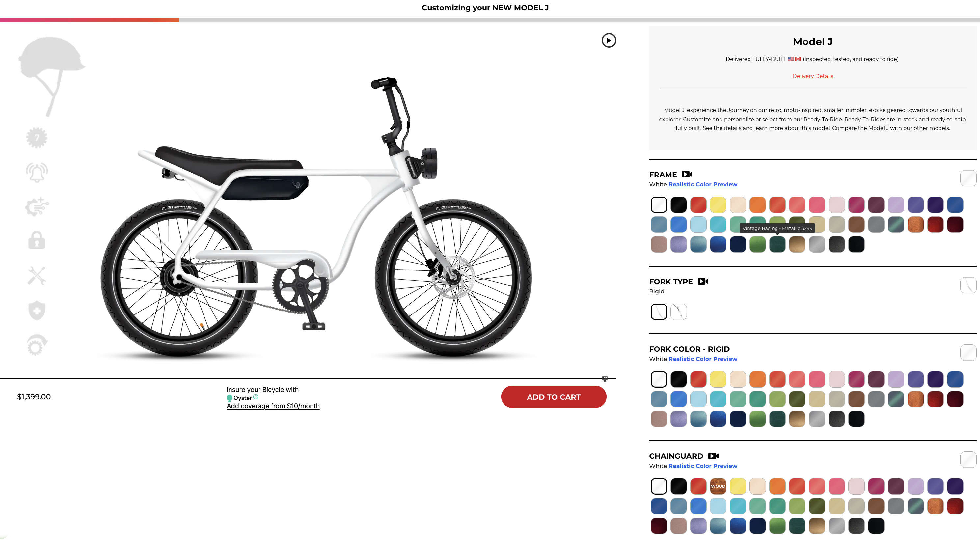Open Frame Realistic Color Preview link
The height and width of the screenshot is (544, 980).
pos(703,184)
